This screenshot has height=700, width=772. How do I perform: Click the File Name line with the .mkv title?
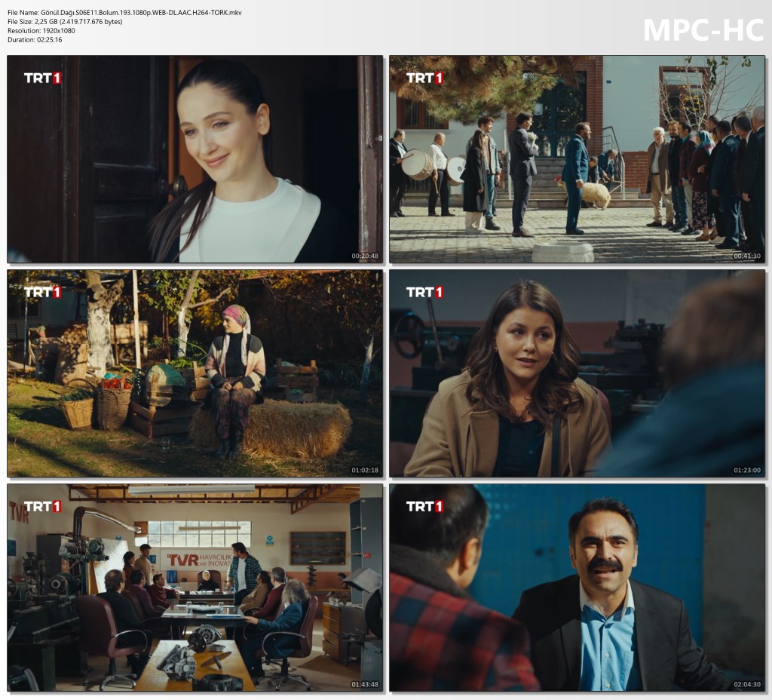[x=124, y=13]
